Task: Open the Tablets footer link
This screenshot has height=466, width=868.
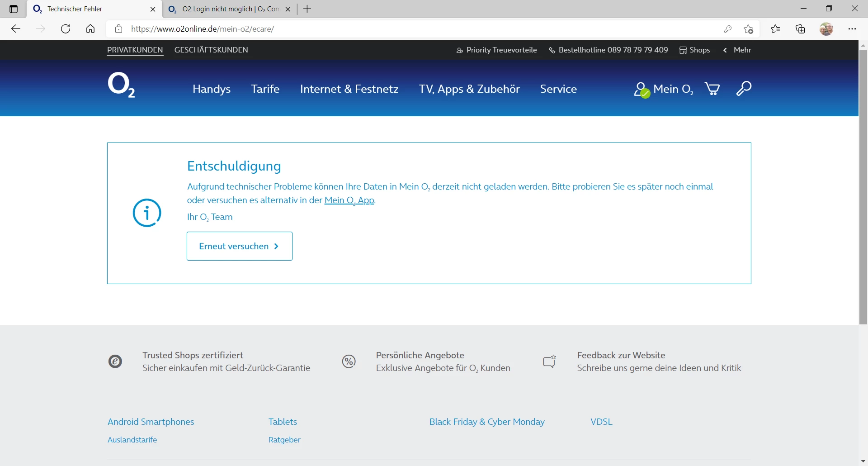Action: 283,422
